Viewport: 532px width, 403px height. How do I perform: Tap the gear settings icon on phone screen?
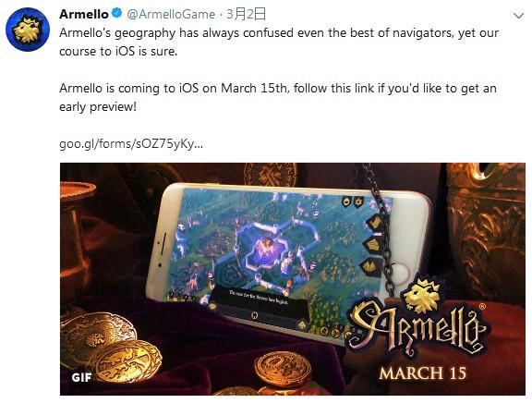tap(358, 202)
